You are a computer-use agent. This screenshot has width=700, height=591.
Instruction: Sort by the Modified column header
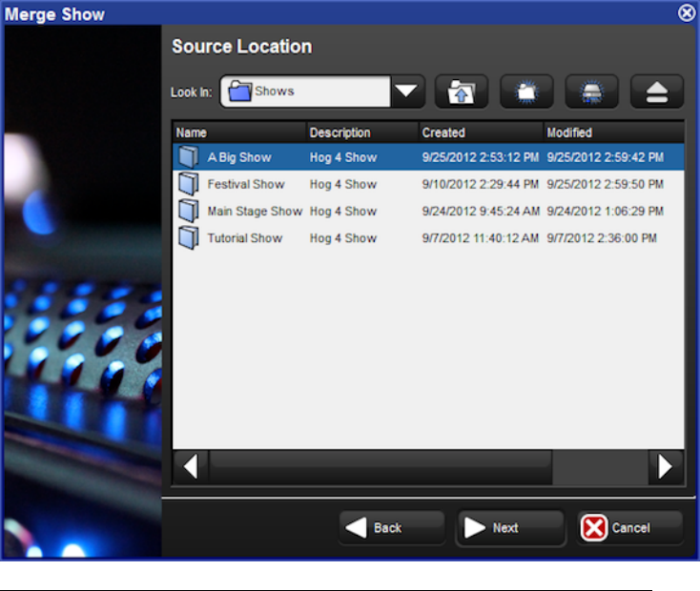[614, 132]
